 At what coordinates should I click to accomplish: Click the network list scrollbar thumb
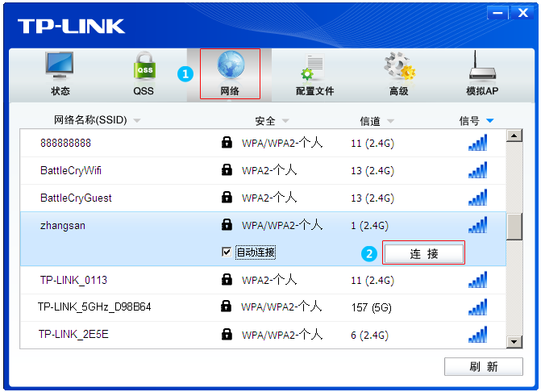pyautogui.click(x=514, y=227)
